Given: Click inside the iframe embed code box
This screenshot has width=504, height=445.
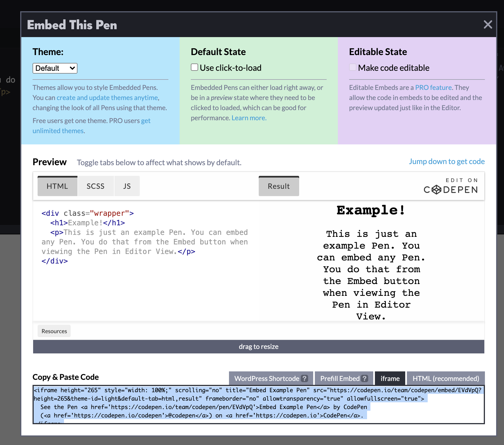Looking at the screenshot, I should (258, 405).
